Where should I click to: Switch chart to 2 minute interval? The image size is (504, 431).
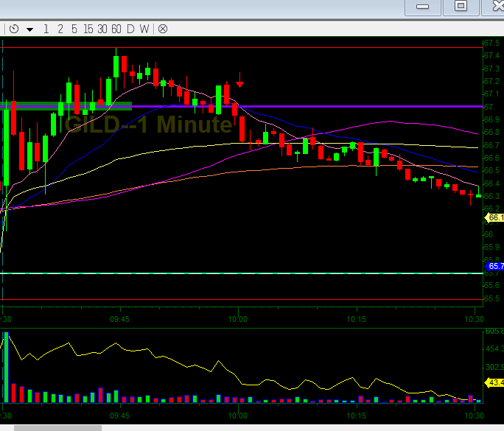[60, 29]
